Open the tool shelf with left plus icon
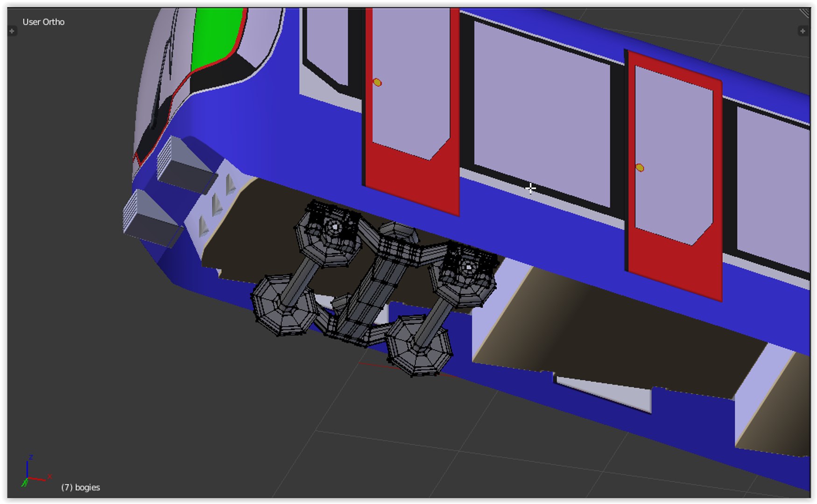 [12, 31]
